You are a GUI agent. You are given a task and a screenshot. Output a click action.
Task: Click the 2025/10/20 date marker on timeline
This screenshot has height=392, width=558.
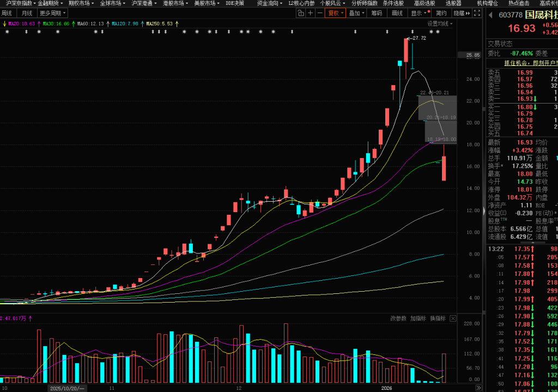tap(66, 388)
